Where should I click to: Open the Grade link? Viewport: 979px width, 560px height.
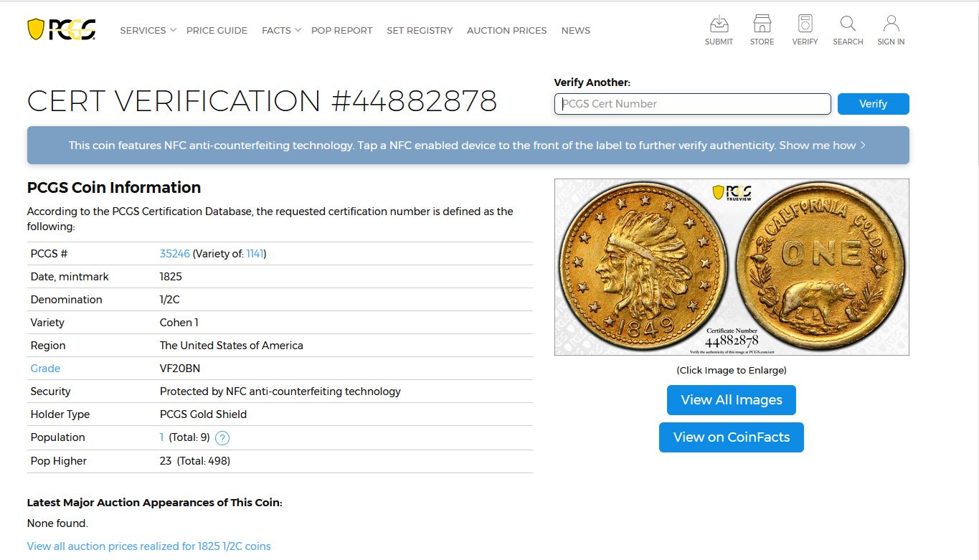tap(45, 369)
